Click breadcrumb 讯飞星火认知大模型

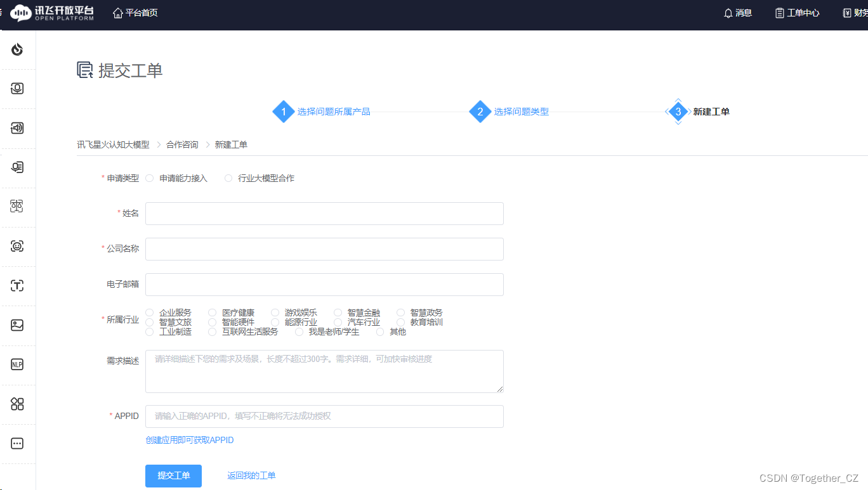pyautogui.click(x=114, y=145)
